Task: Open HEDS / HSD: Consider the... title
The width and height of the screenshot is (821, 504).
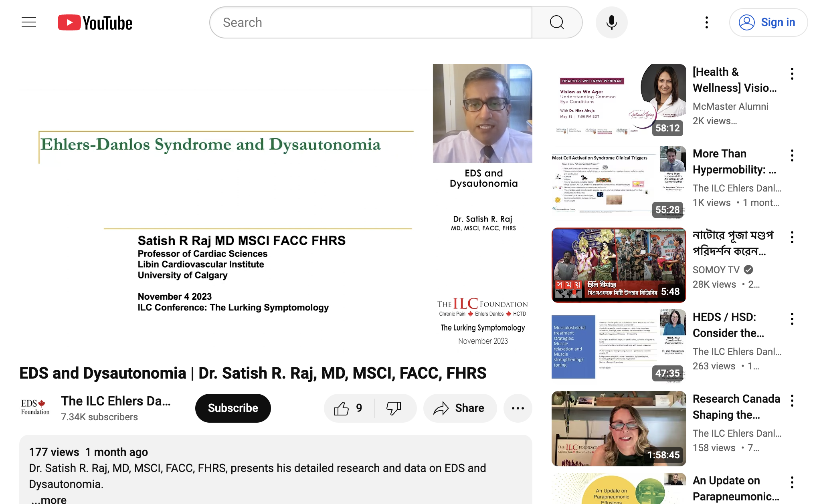Action: pos(728,325)
